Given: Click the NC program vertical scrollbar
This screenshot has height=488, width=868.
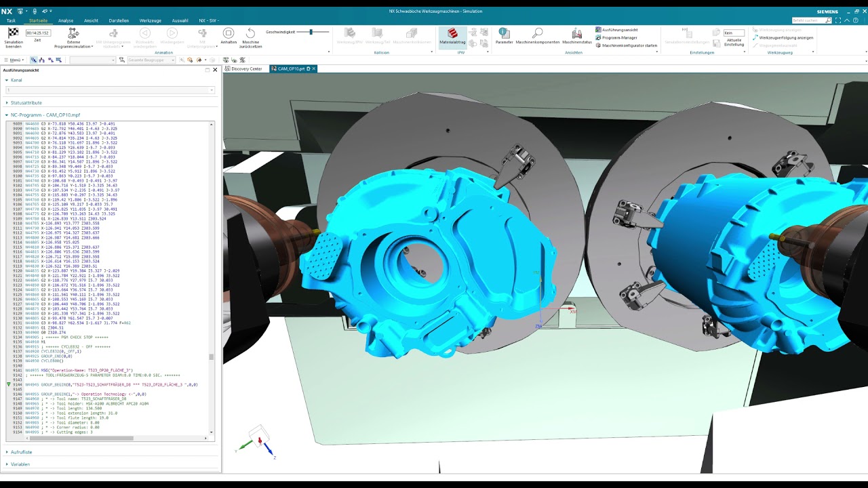Looking at the screenshot, I should point(212,278).
